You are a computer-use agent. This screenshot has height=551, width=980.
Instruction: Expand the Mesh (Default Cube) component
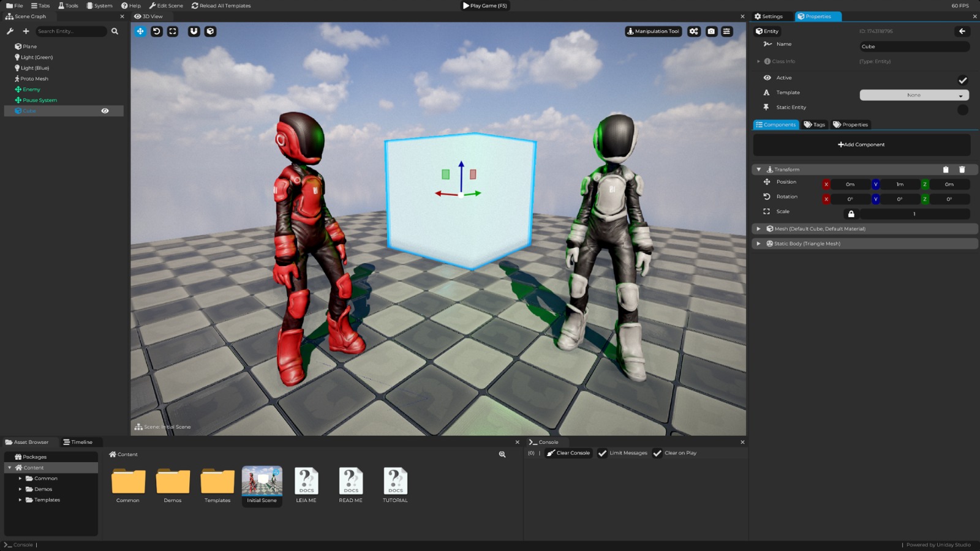pyautogui.click(x=759, y=229)
